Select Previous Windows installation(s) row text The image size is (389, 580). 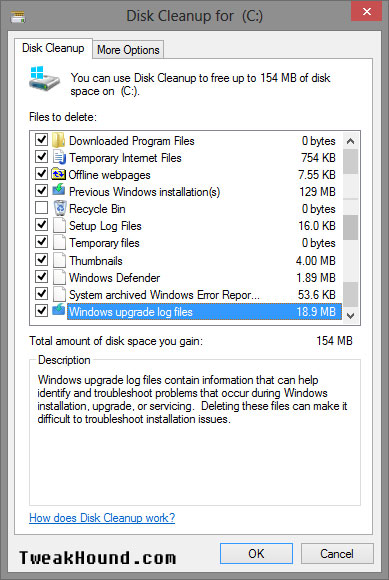tap(145, 192)
